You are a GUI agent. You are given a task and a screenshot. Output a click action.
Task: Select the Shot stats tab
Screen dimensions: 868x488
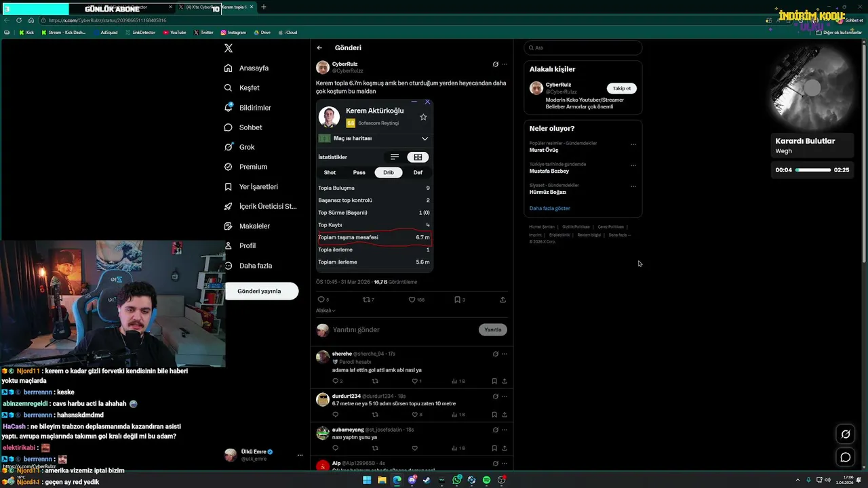(330, 172)
